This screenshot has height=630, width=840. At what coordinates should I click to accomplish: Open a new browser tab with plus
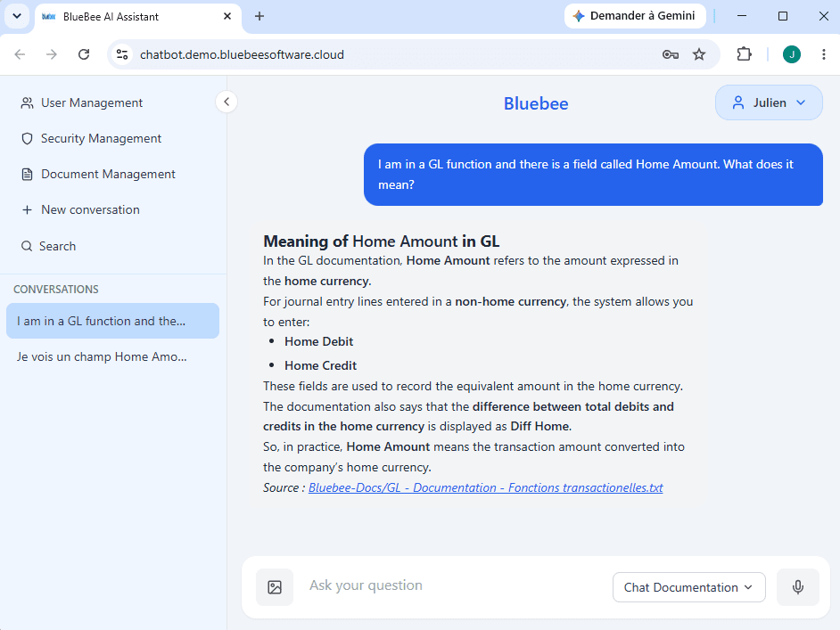pos(259,16)
